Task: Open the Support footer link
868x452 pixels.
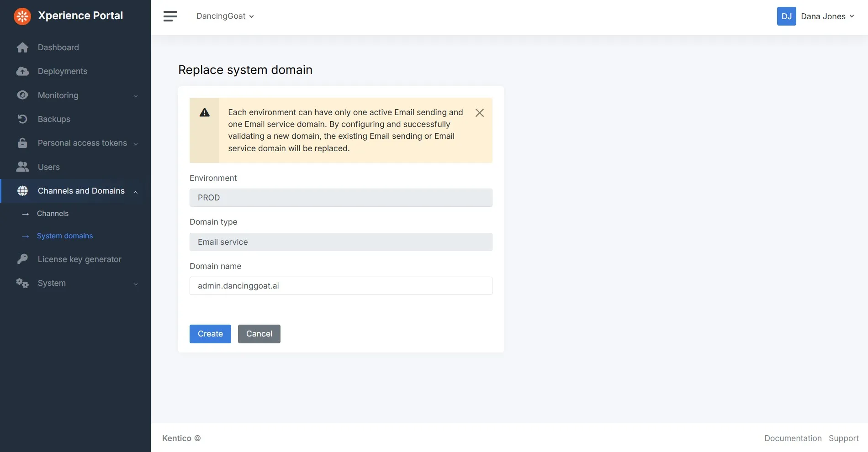Action: (x=843, y=438)
